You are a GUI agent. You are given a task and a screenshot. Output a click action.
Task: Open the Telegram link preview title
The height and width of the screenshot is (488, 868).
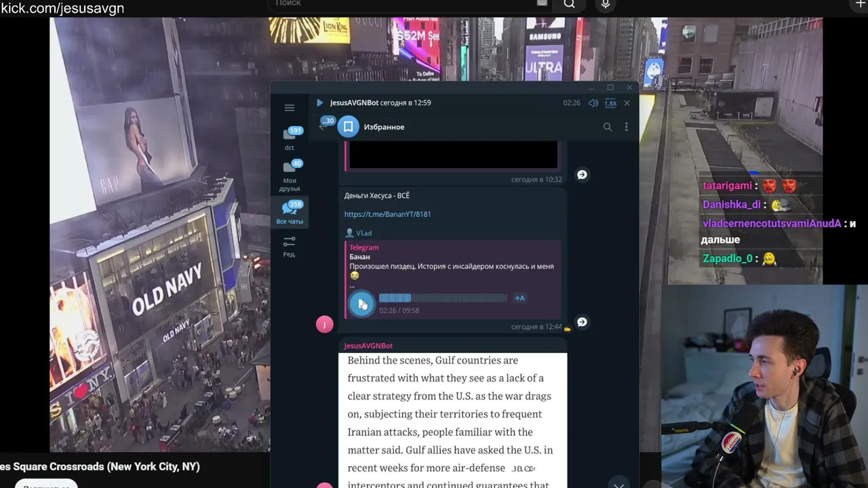coord(364,247)
